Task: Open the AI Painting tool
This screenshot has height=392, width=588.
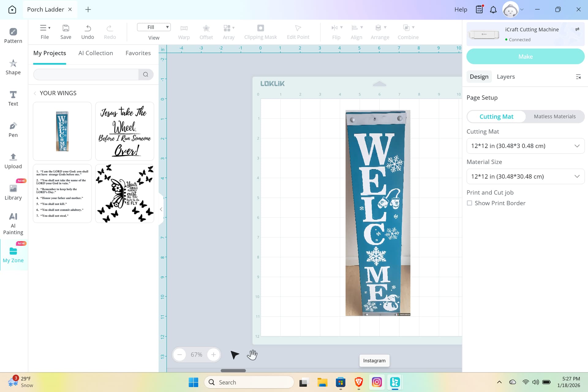Action: point(13,224)
